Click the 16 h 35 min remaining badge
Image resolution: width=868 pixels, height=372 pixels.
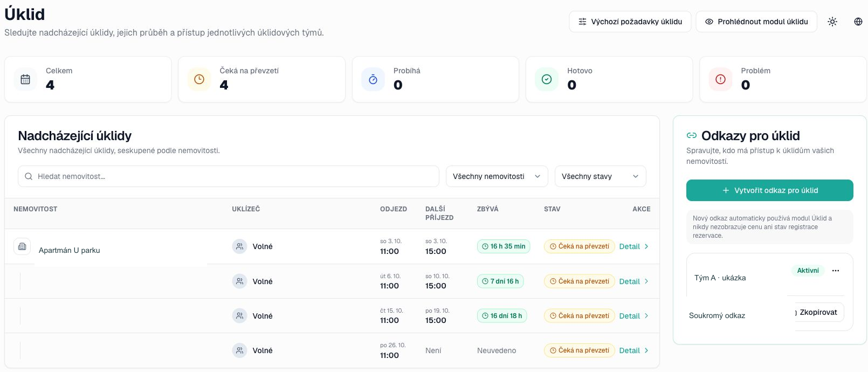tap(504, 246)
